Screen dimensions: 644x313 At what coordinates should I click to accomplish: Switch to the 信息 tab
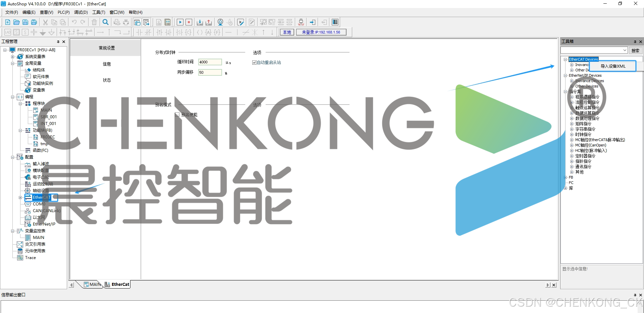point(107,64)
